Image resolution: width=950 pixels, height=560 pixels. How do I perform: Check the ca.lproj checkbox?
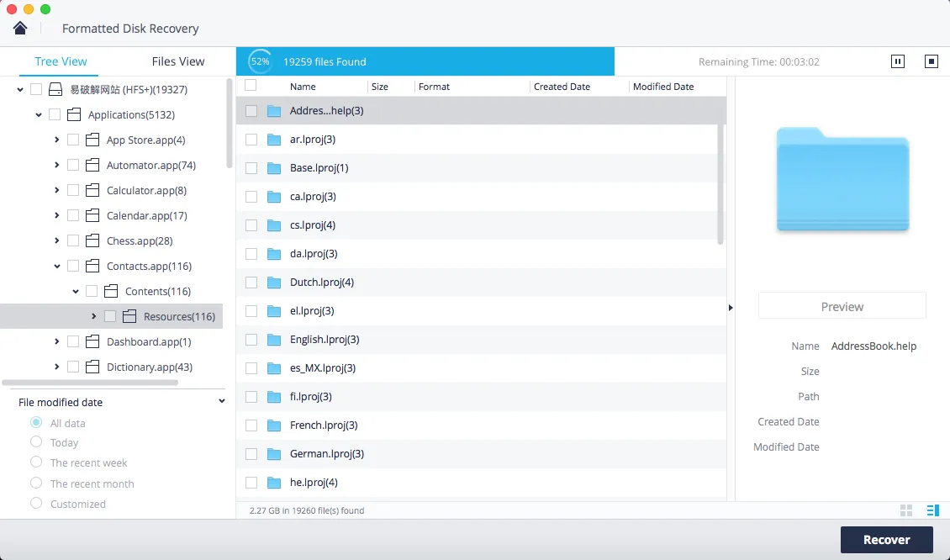[x=251, y=197]
